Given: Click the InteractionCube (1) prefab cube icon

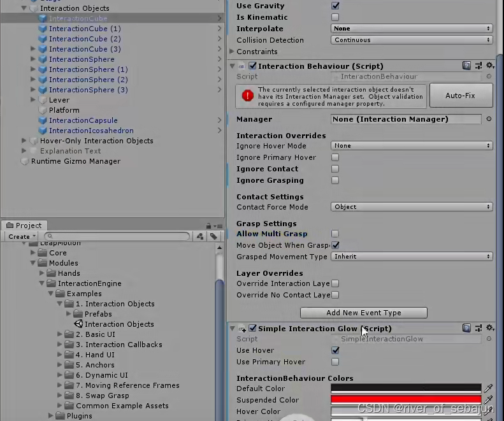Looking at the screenshot, I should [x=43, y=29].
